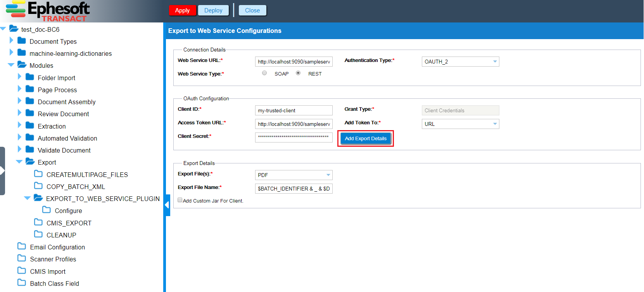Image resolution: width=644 pixels, height=292 pixels.
Task: Click the Extraction folder icon
Action: (30, 125)
